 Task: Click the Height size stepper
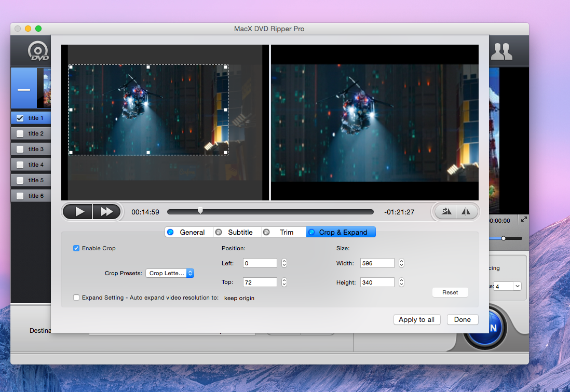[x=401, y=282]
